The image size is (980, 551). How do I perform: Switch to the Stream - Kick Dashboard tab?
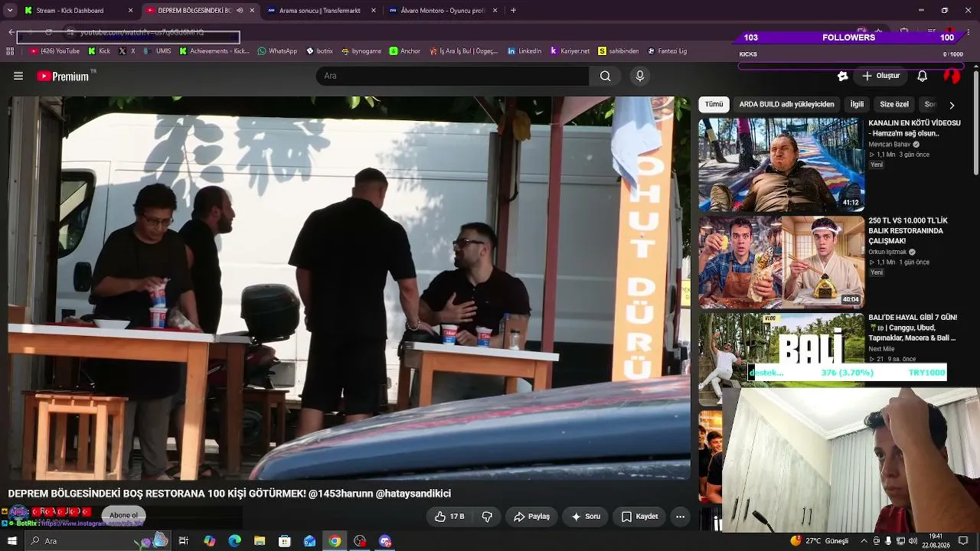(79, 11)
